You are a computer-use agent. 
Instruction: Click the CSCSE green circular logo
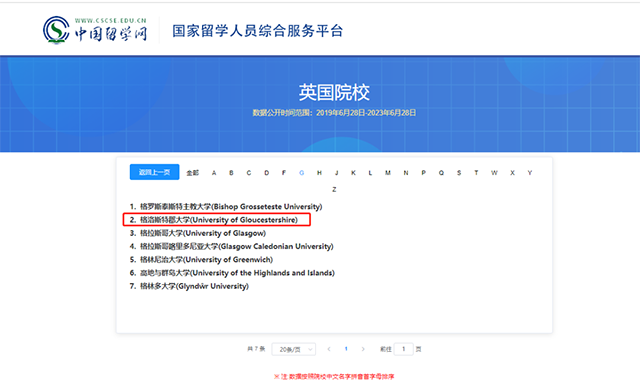[56, 30]
